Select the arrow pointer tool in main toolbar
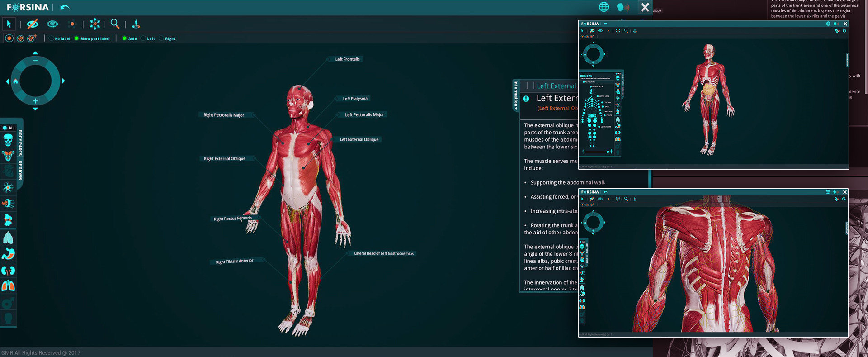Screen dimensions: 868x357 tap(9, 24)
